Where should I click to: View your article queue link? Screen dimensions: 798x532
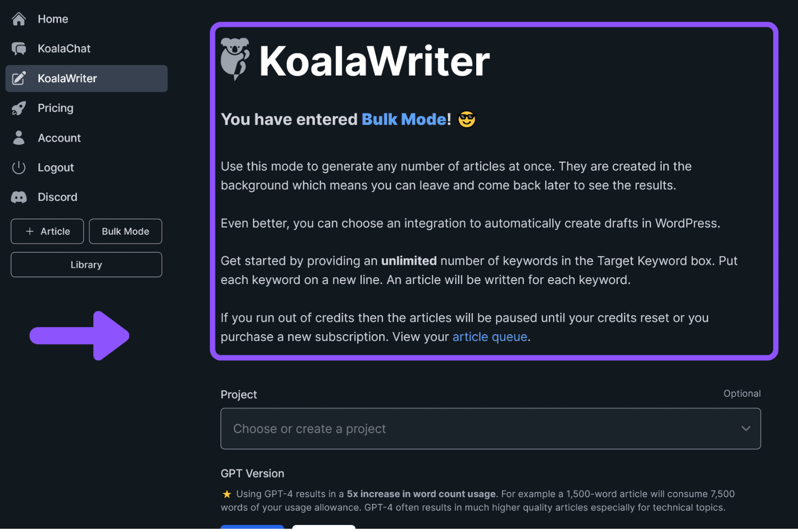tap(490, 336)
